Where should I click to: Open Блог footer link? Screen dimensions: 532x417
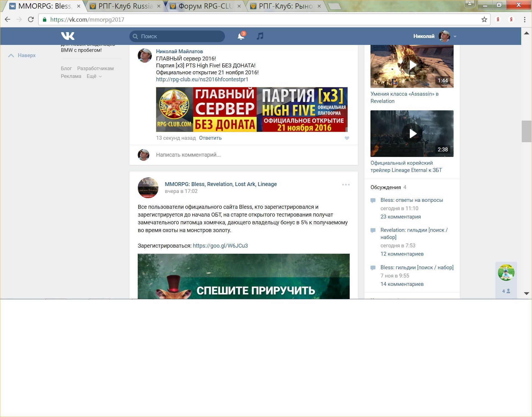tap(66, 68)
